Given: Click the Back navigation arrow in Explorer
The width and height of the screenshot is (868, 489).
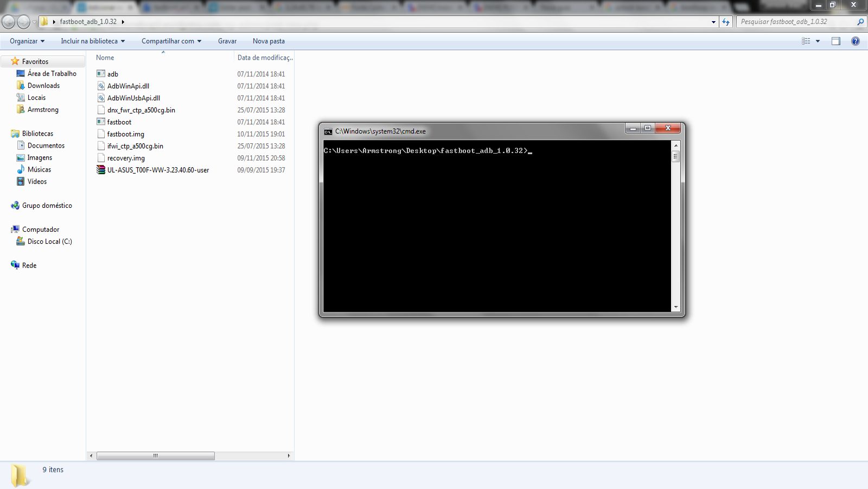Looking at the screenshot, I should 8,22.
